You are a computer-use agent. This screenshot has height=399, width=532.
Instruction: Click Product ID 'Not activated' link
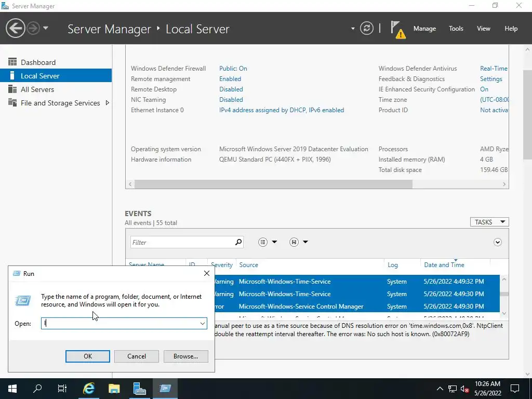(x=494, y=110)
